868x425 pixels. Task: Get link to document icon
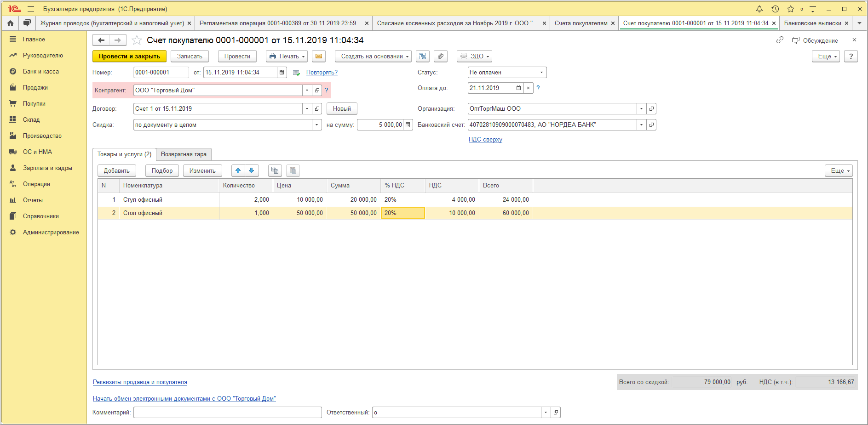[x=780, y=40]
